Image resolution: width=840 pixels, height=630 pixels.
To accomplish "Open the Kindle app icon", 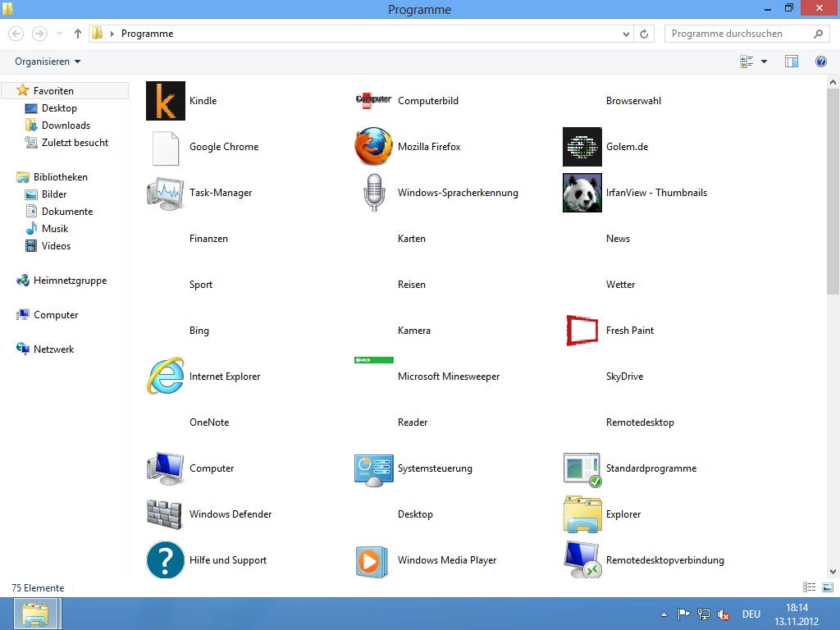I will [x=166, y=101].
